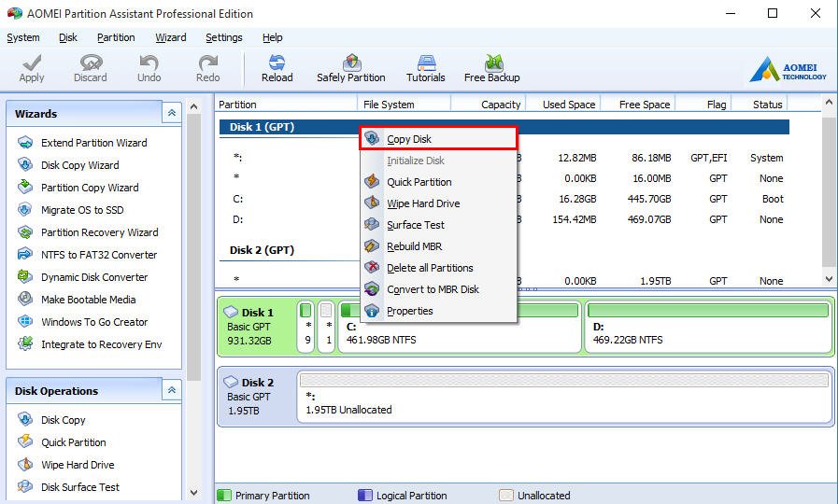838x504 pixels.
Task: Open the Help menu
Action: 273,37
